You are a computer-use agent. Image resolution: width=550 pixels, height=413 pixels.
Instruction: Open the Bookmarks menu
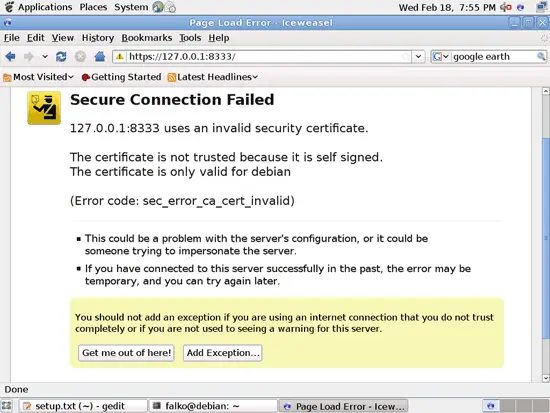[147, 38]
